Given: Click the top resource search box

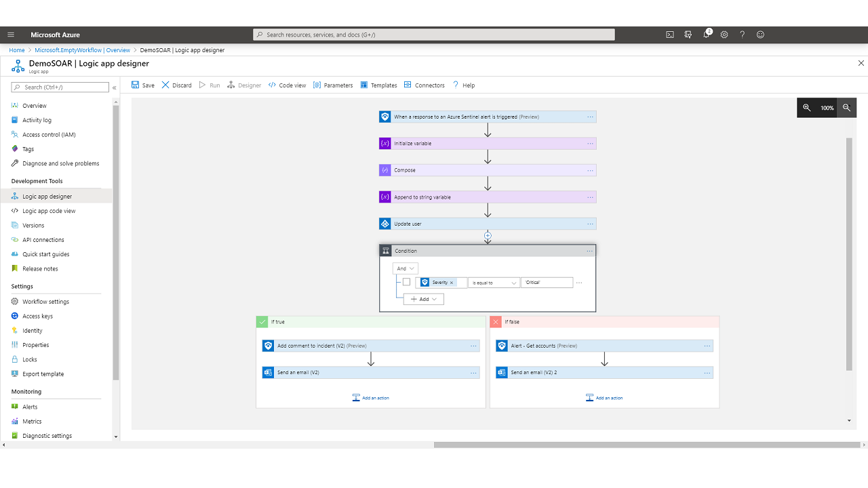Looking at the screenshot, I should tap(434, 35).
